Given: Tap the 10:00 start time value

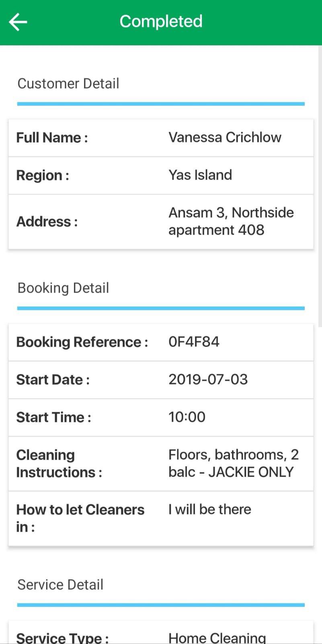Looking at the screenshot, I should [187, 417].
